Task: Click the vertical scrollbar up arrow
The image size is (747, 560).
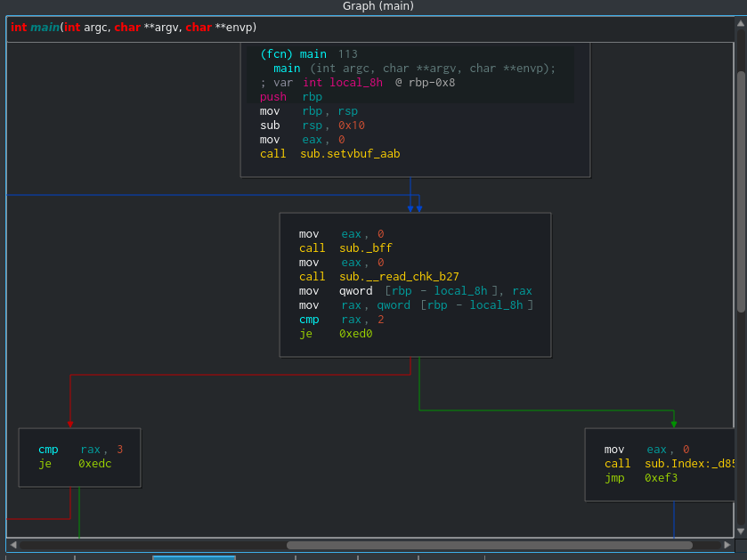Action: pyautogui.click(x=741, y=23)
